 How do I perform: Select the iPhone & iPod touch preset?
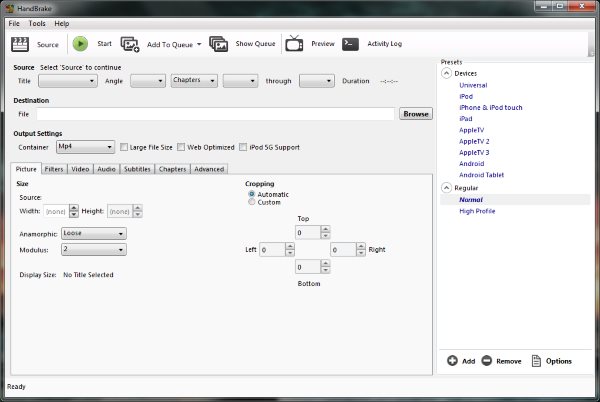(491, 107)
